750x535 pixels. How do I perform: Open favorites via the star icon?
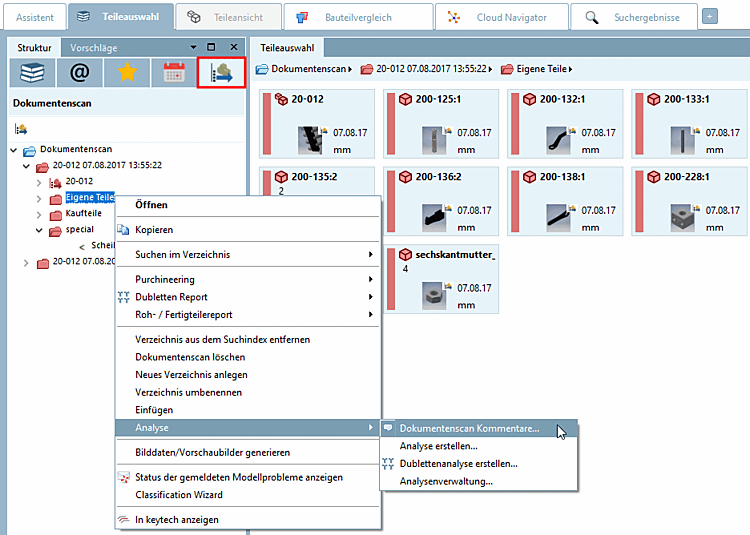click(127, 73)
